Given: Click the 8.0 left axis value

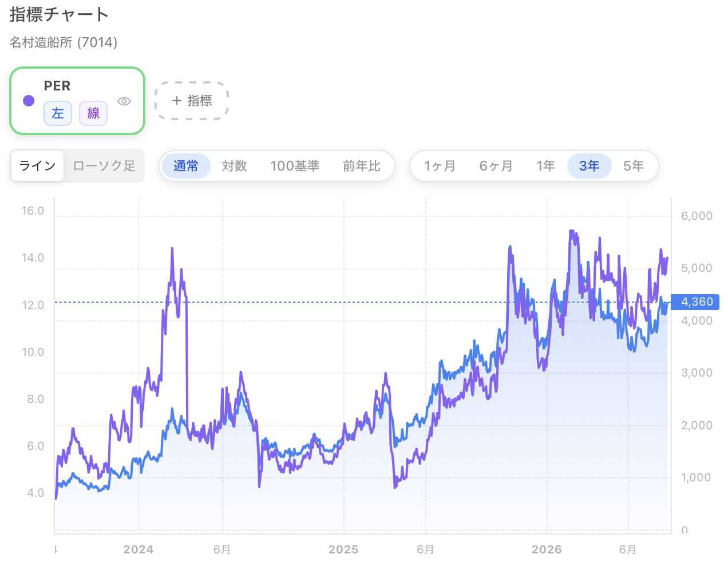Looking at the screenshot, I should click(x=35, y=399).
